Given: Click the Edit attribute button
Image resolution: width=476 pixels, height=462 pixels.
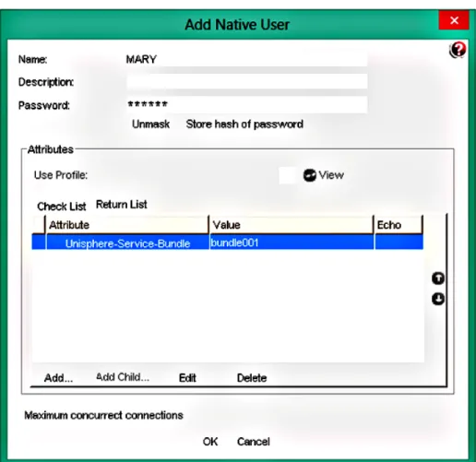Looking at the screenshot, I should point(187,378).
